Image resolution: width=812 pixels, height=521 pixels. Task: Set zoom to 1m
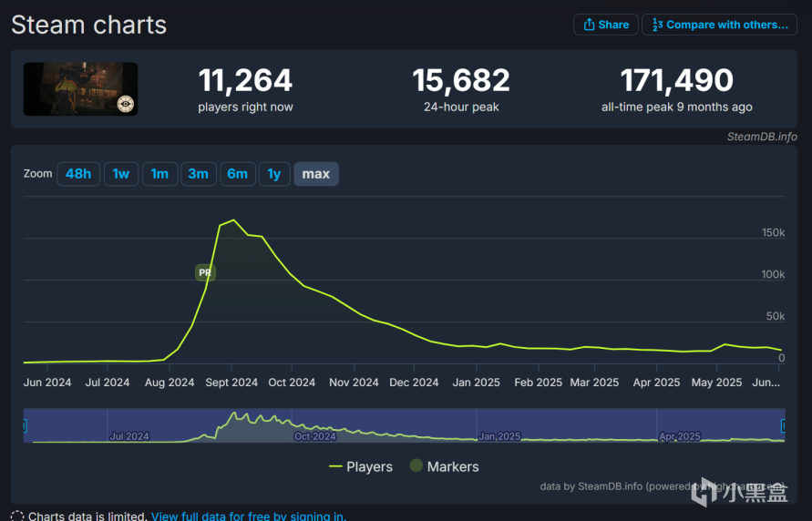click(x=160, y=174)
